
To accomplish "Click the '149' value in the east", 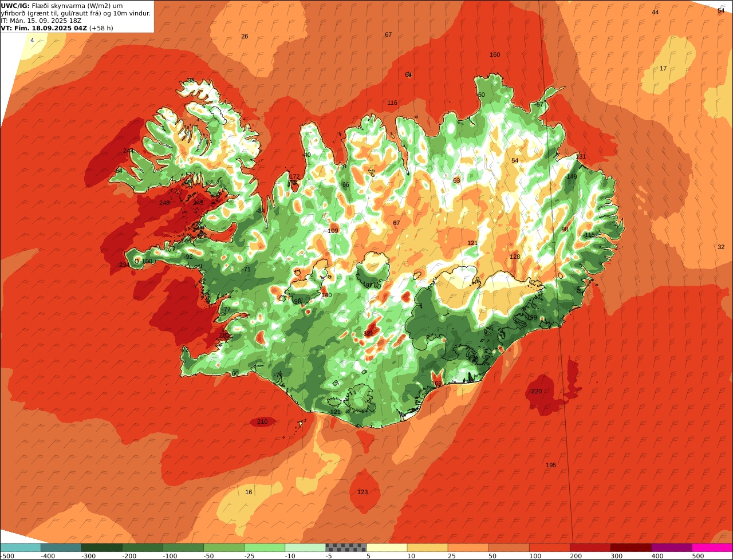I will (572, 177).
